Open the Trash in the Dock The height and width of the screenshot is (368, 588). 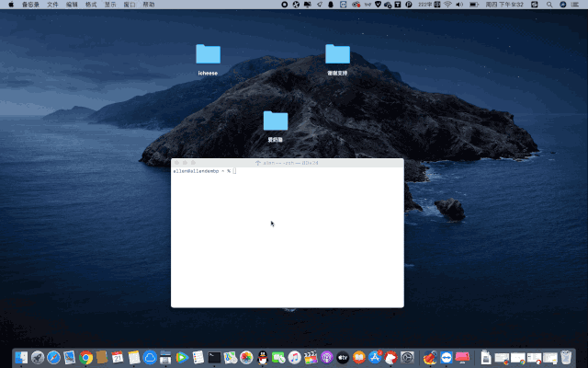point(566,358)
